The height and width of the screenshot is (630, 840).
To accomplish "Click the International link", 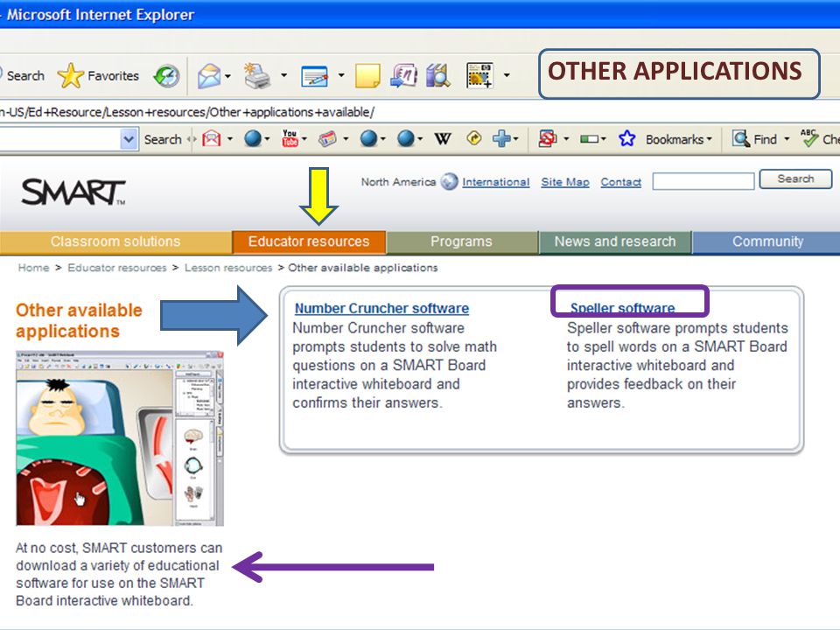I will pos(495,182).
